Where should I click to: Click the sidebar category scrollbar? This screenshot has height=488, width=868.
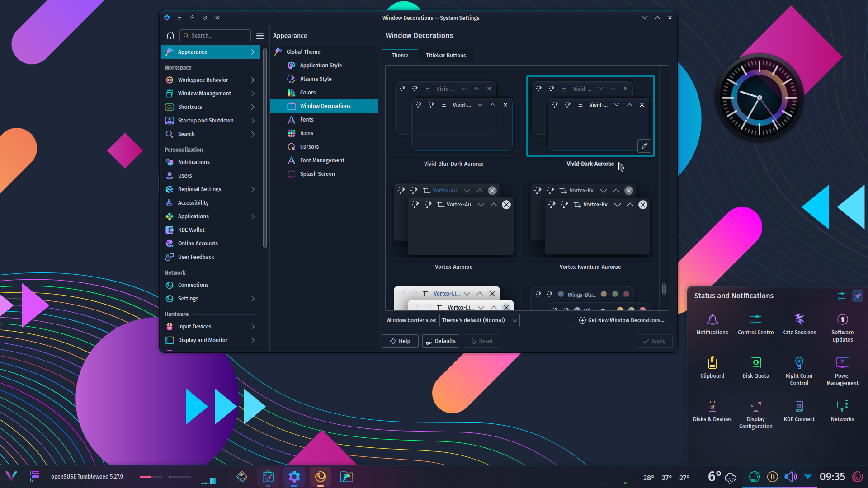(x=264, y=149)
